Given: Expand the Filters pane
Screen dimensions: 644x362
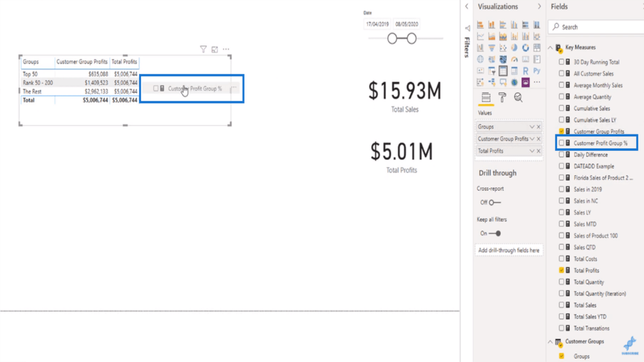Looking at the screenshot, I should tap(467, 28).
